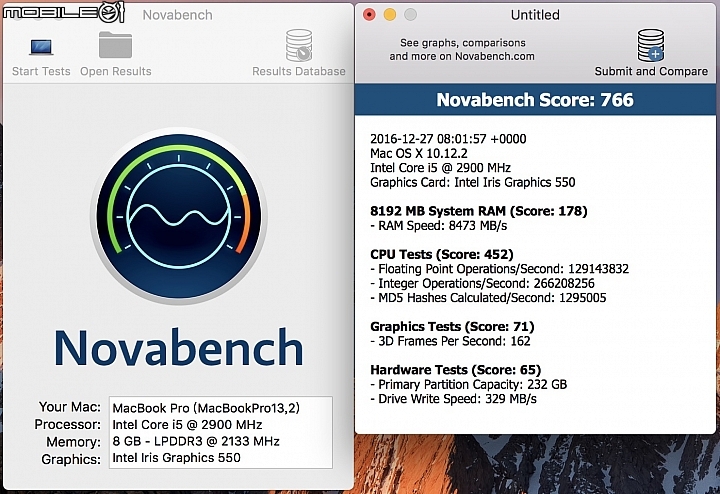The width and height of the screenshot is (720, 494).
Task: Click 3D Frames Per Second: 162 line
Action: pyautogui.click(x=450, y=341)
